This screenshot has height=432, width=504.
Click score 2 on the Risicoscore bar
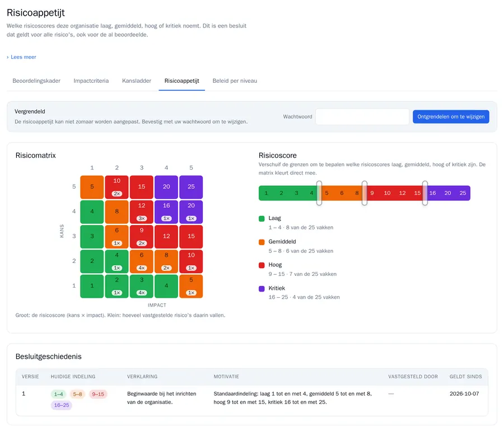coord(281,193)
